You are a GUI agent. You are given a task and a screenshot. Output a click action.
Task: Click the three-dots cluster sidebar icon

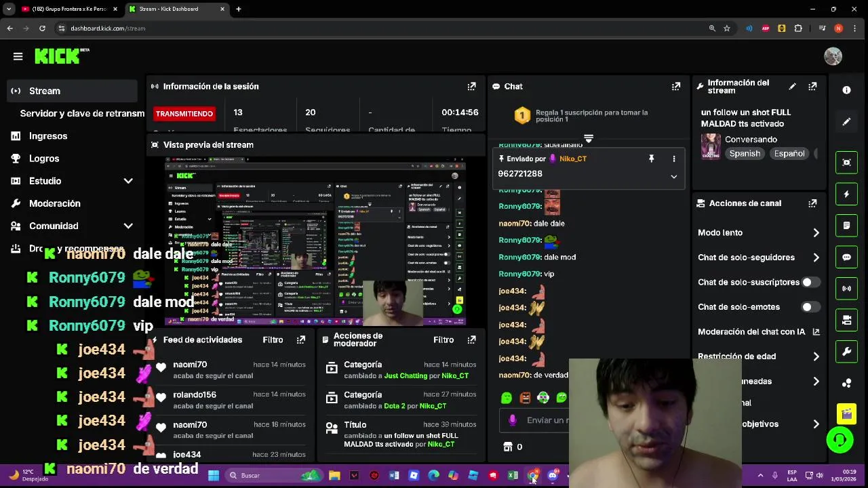846,384
